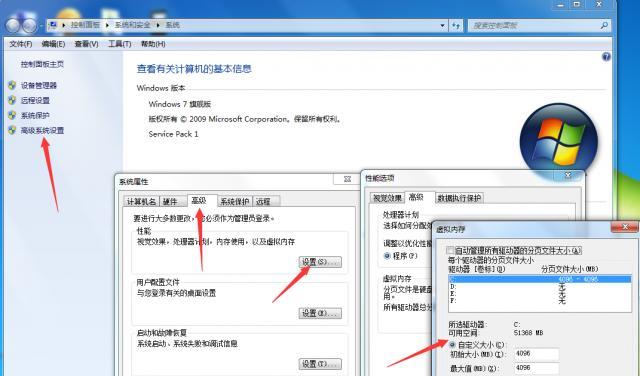Image resolution: width=640 pixels, height=376 pixels.
Task: Select the 程序(P) radio button
Action: [387, 256]
